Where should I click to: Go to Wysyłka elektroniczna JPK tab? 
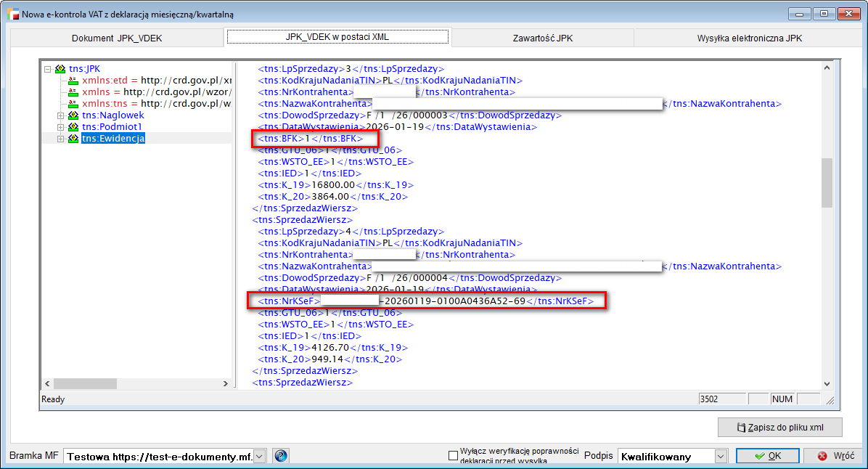(750, 38)
